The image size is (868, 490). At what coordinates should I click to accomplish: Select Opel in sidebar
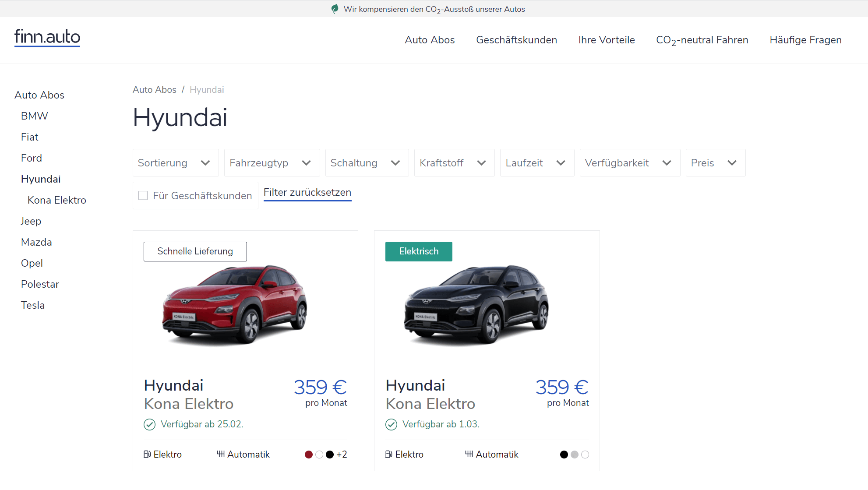[x=32, y=263]
